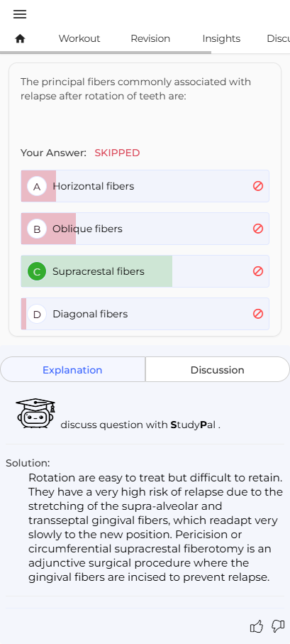This screenshot has height=644, width=290.
Task: Go to the home icon tab
Action: coord(20,38)
